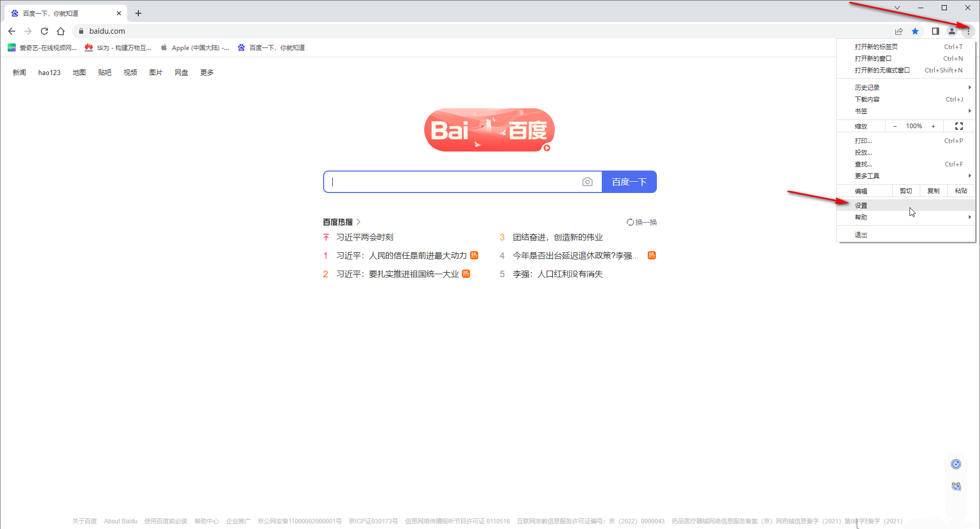Open the 网盘 navigation link
The width and height of the screenshot is (980, 529).
tap(181, 73)
